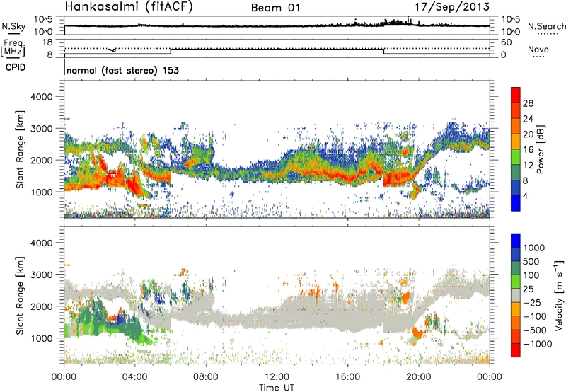The image size is (566, 392).
Task: Click the 1000 tick on velocity colorbar
Action: coord(534,248)
